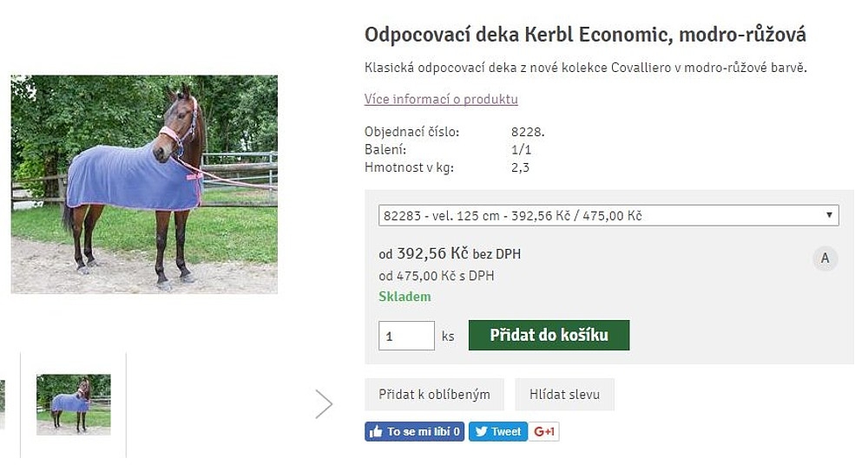The width and height of the screenshot is (868, 471).
Task: Click the green 'Skladem' stock status
Action: point(404,297)
